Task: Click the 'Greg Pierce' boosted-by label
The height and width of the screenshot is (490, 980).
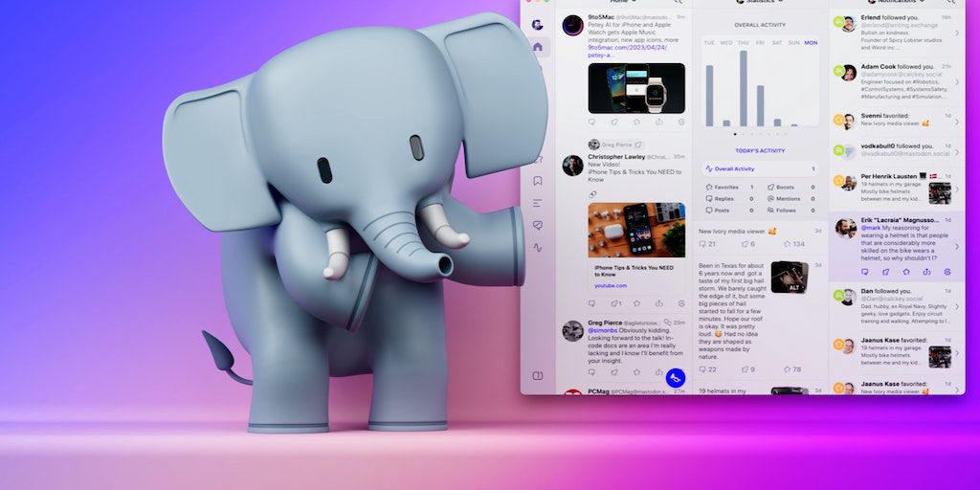Action: click(615, 145)
